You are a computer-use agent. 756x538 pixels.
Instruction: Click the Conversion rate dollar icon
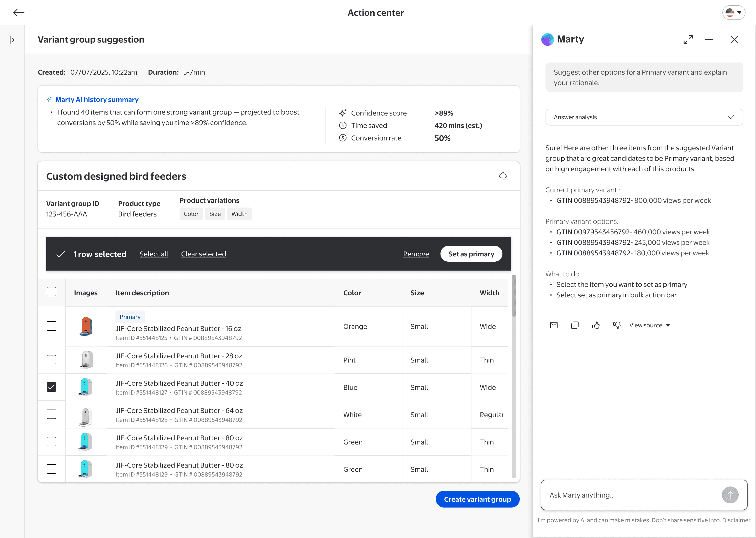tap(343, 138)
